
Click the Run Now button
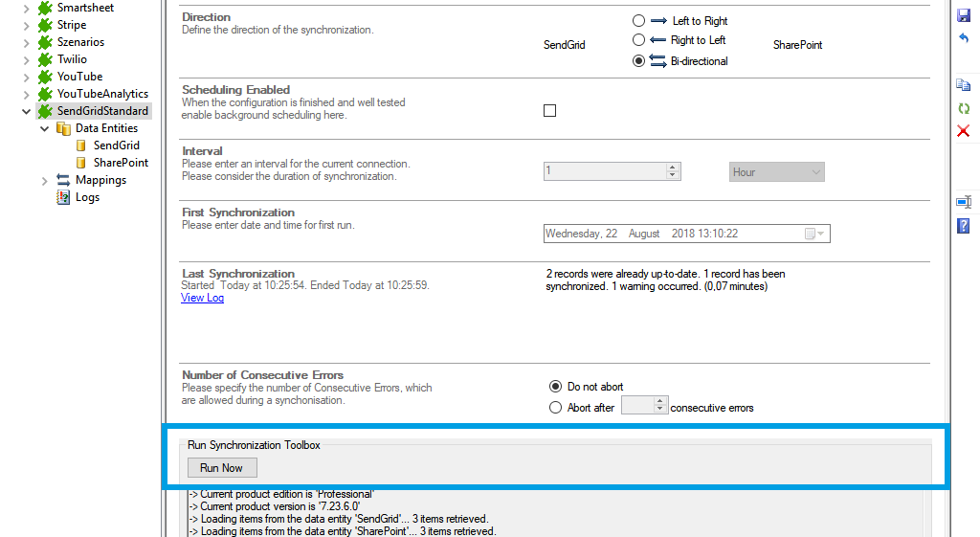pyautogui.click(x=221, y=468)
